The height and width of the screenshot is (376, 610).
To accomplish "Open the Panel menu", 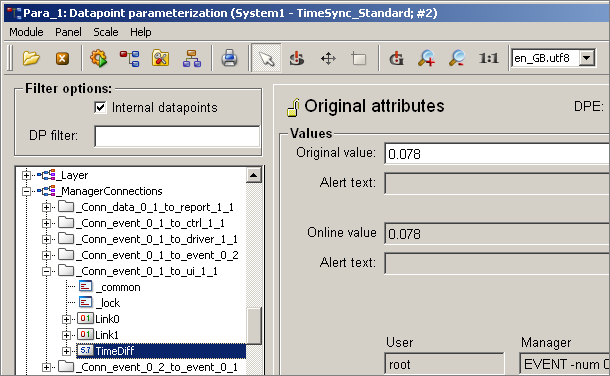I will 68,32.
